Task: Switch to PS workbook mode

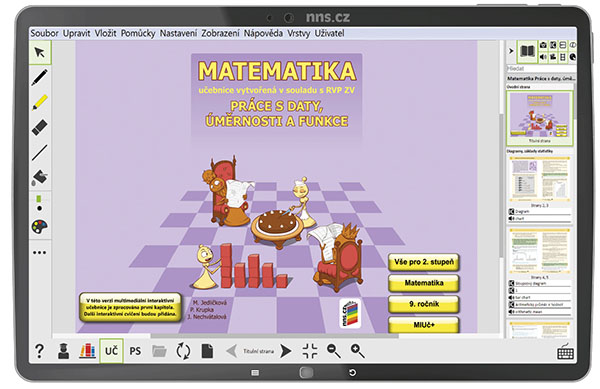Action: pos(135,351)
